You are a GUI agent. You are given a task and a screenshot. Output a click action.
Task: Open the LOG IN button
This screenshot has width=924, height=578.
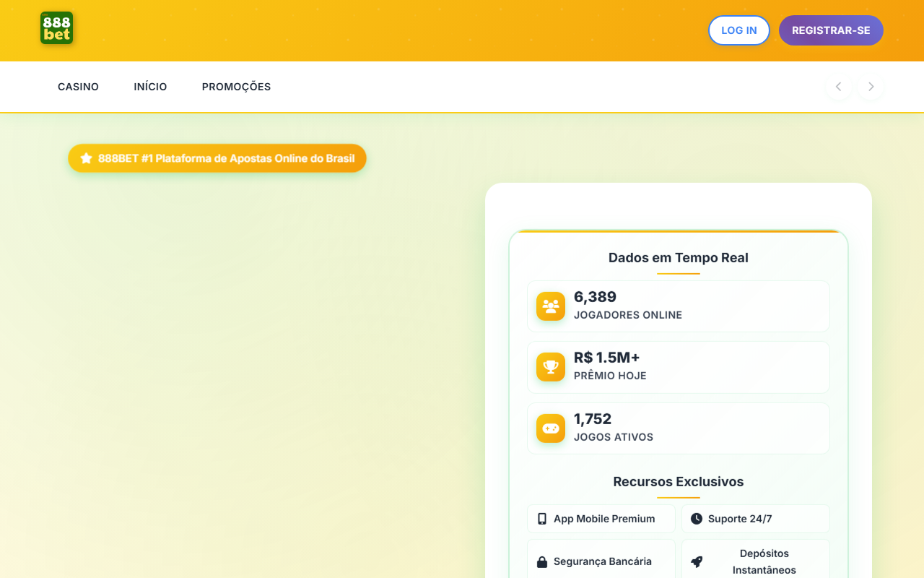tap(739, 30)
